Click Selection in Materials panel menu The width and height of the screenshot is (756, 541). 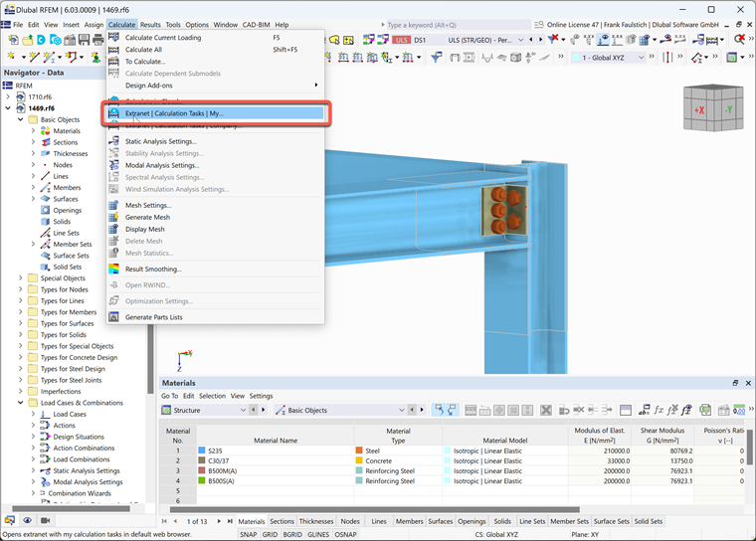212,396
